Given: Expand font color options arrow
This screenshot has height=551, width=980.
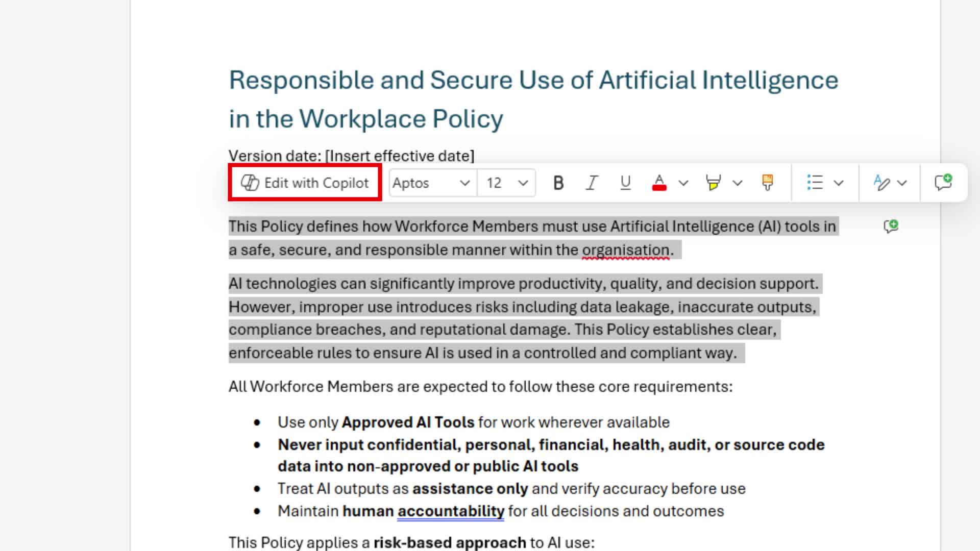Looking at the screenshot, I should [683, 183].
